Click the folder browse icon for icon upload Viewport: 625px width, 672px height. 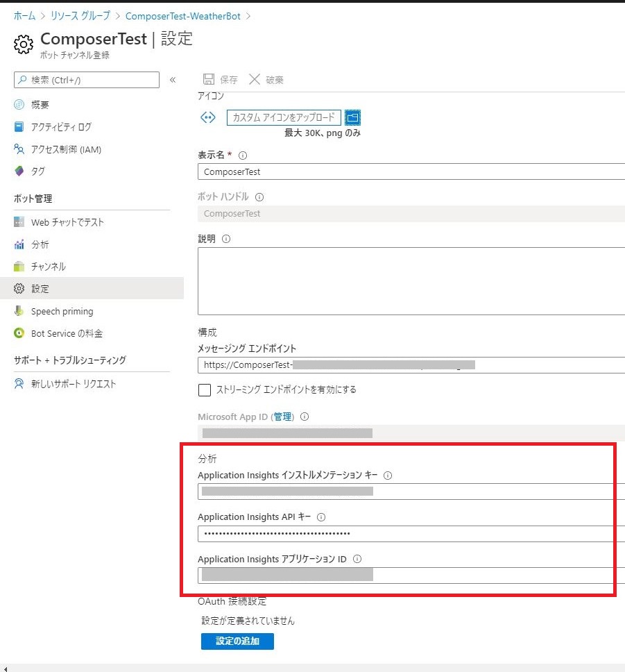coord(352,117)
